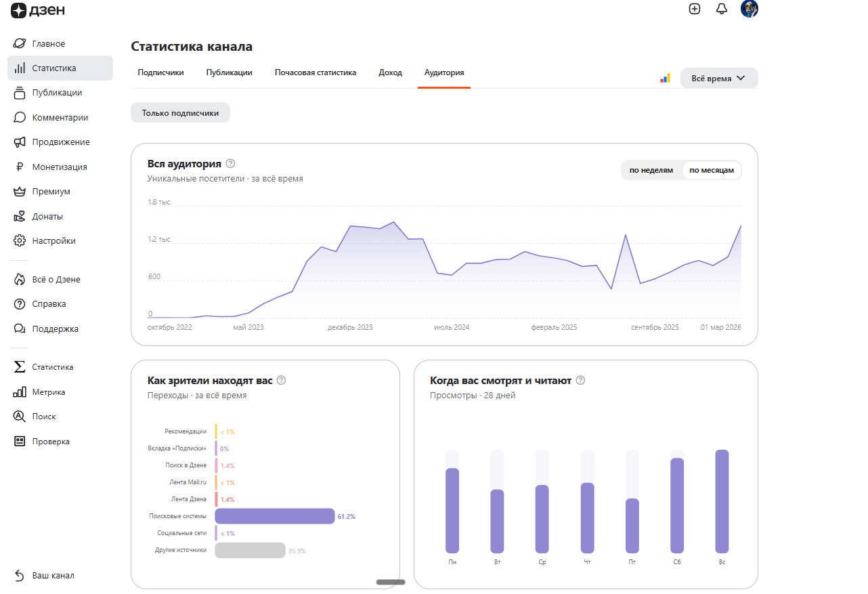This screenshot has width=868, height=594.
Task: Open Монетизация in sidebar
Action: pos(60,167)
